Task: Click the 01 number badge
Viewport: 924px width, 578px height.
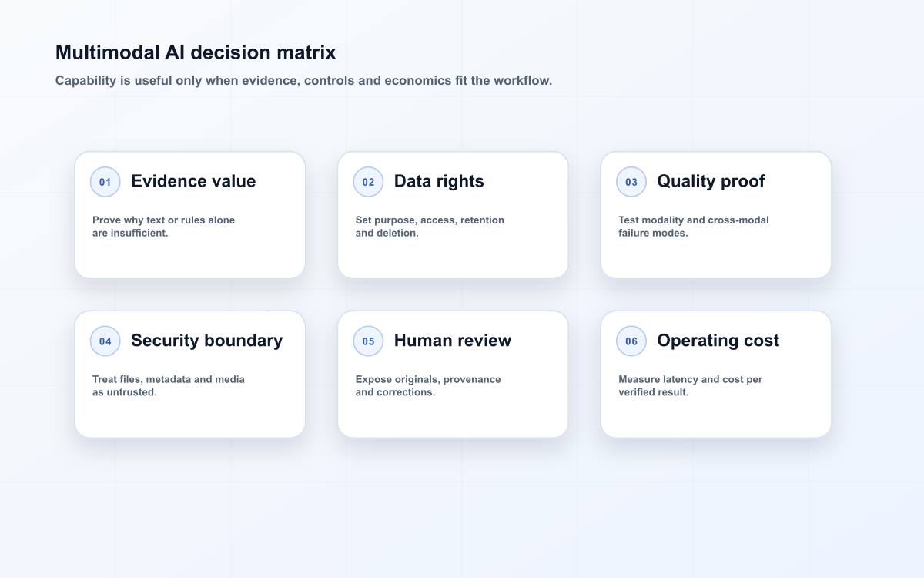Action: [x=105, y=182]
